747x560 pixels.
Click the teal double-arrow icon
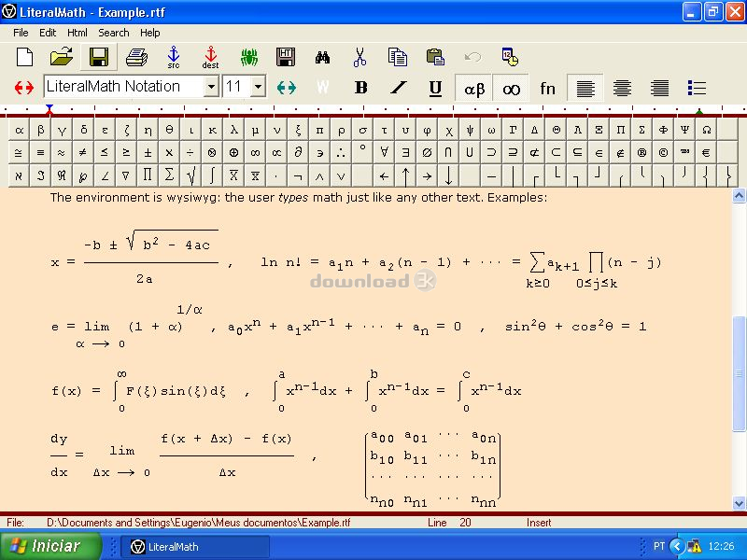287,88
